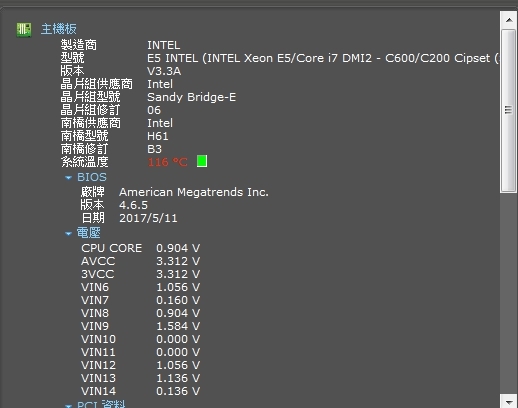Viewport: 518px width, 408px height.
Task: Select the BIOS date 2017/5/11
Action: (148, 218)
